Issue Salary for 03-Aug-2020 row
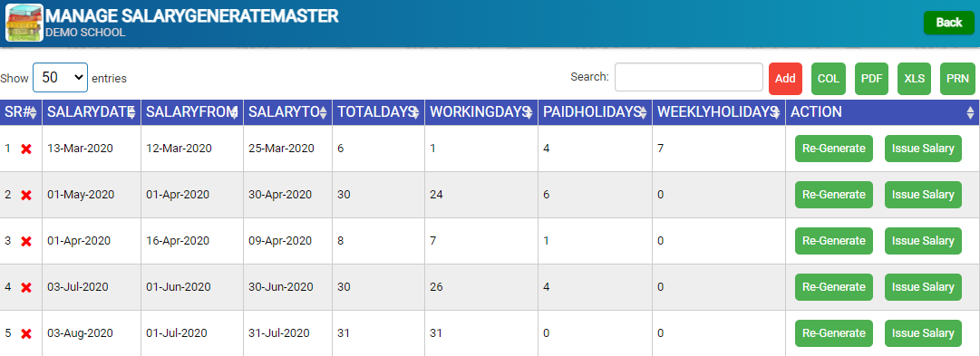This screenshot has width=980, height=356. [923, 333]
